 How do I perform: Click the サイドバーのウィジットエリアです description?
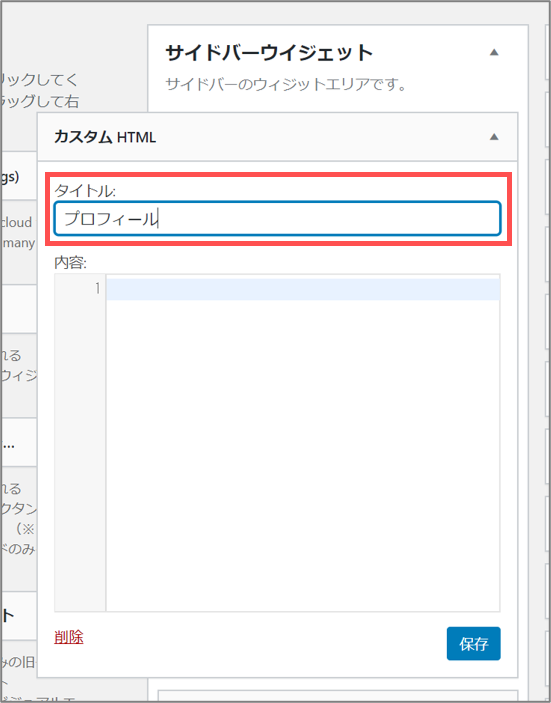pyautogui.click(x=286, y=84)
